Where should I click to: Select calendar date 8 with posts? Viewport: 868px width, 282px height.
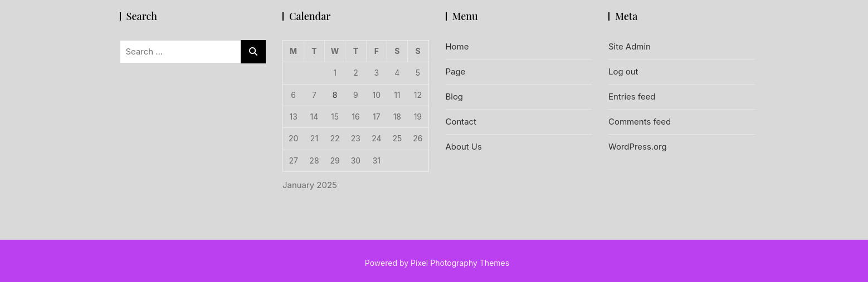335,95
